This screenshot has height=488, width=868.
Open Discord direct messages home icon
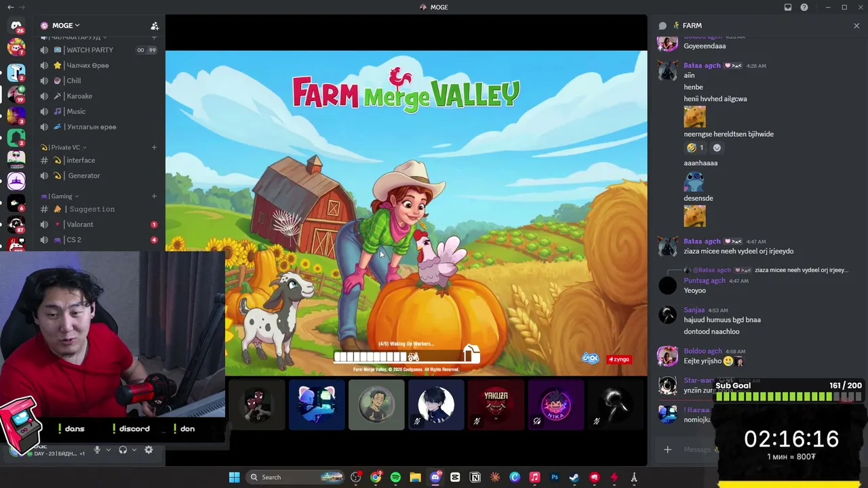tap(16, 26)
